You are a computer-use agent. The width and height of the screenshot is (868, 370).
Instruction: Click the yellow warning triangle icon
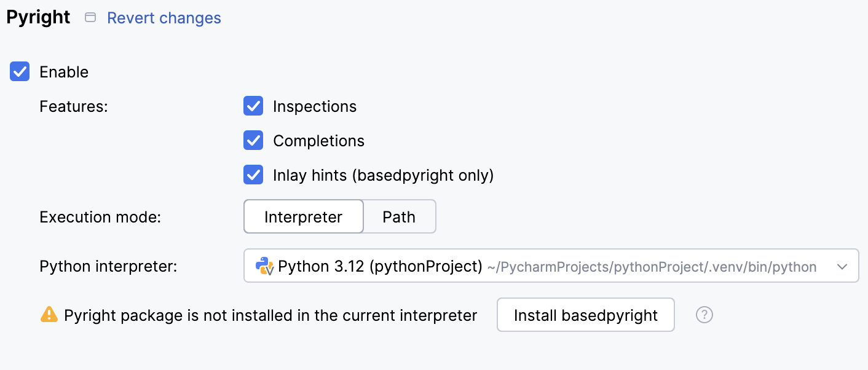[x=49, y=315]
